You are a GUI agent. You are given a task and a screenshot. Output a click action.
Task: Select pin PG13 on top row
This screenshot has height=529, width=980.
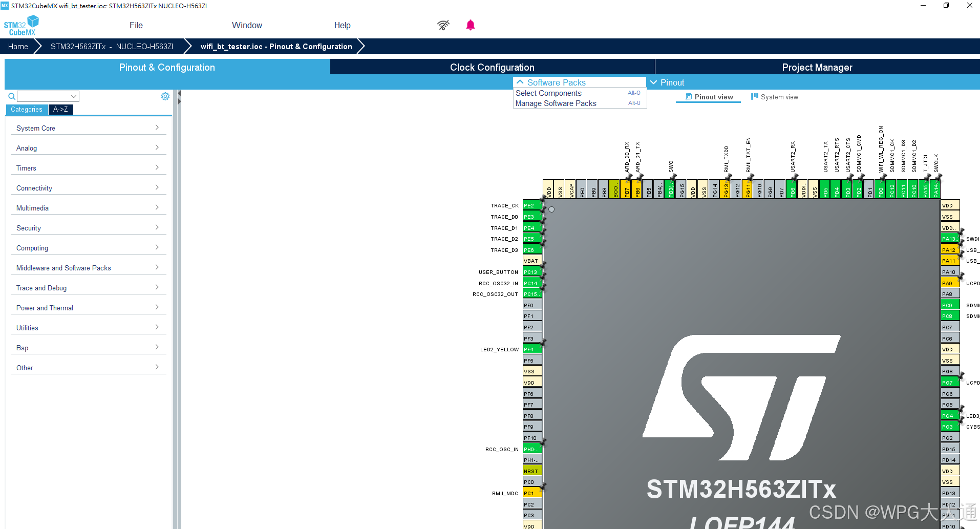click(726, 189)
